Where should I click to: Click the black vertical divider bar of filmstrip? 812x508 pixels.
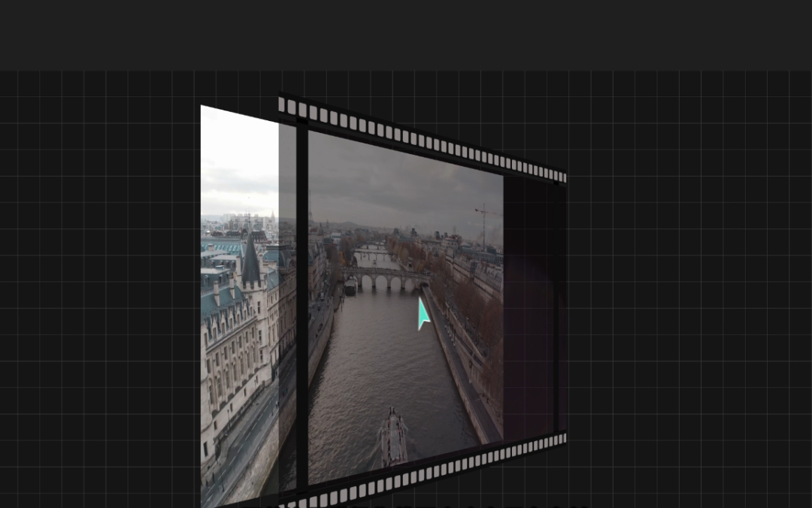tap(302, 306)
